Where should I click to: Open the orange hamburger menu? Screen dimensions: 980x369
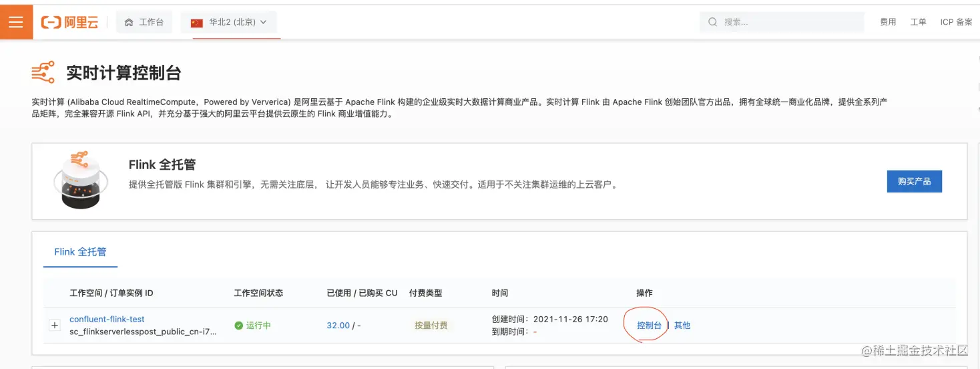(x=16, y=22)
